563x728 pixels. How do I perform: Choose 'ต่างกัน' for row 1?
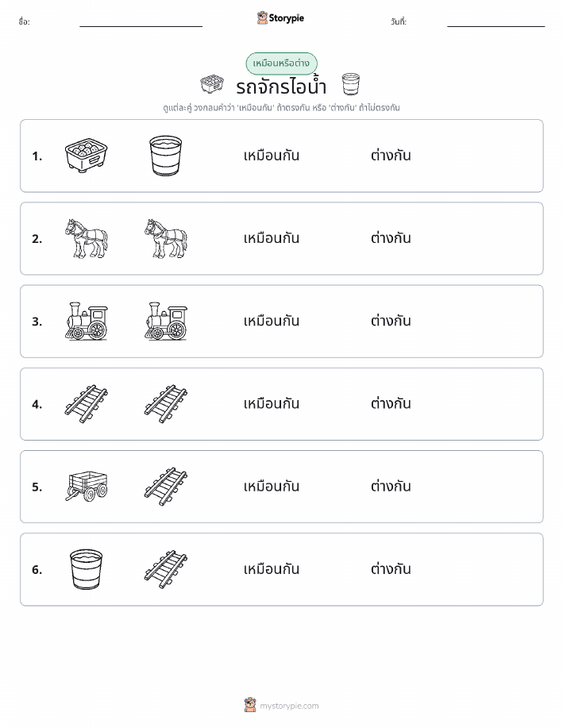tap(391, 156)
